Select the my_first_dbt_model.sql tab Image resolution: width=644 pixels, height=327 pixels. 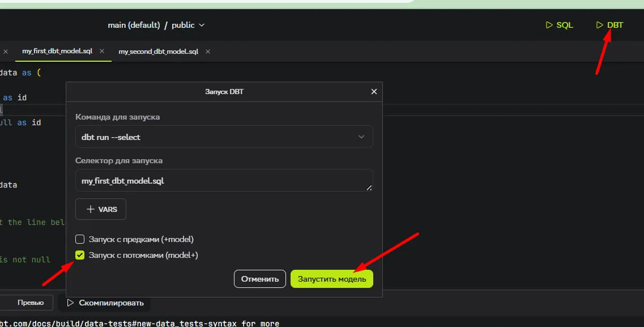57,51
